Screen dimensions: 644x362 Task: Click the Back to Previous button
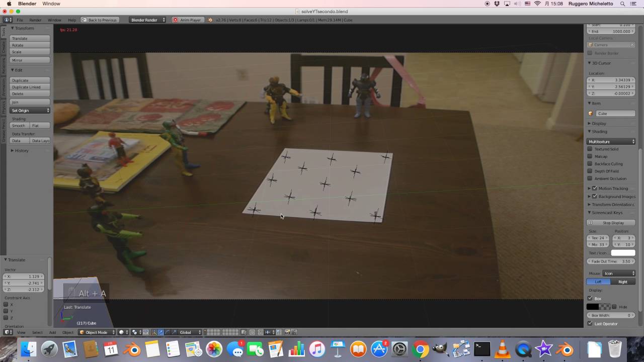99,20
